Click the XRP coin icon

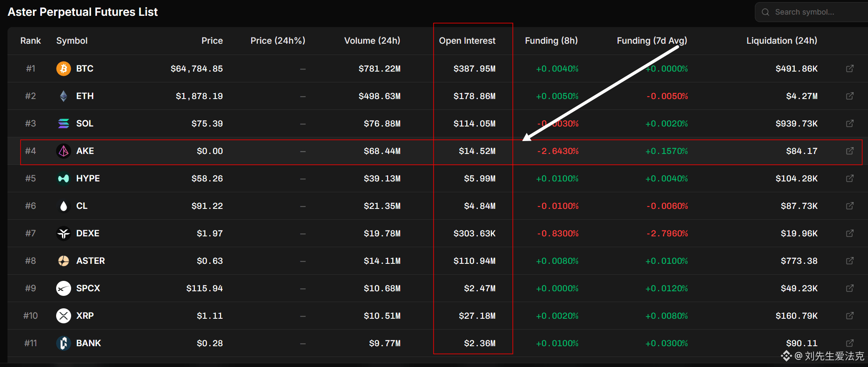point(63,315)
